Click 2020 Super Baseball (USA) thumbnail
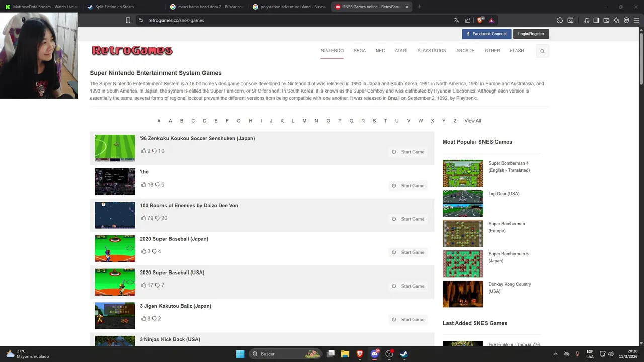Viewport: 644px width, 362px height. click(115, 282)
